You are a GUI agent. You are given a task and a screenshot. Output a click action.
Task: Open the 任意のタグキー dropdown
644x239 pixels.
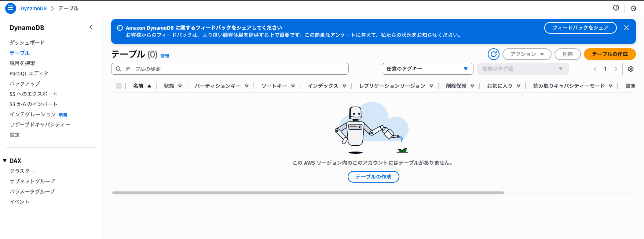point(427,69)
